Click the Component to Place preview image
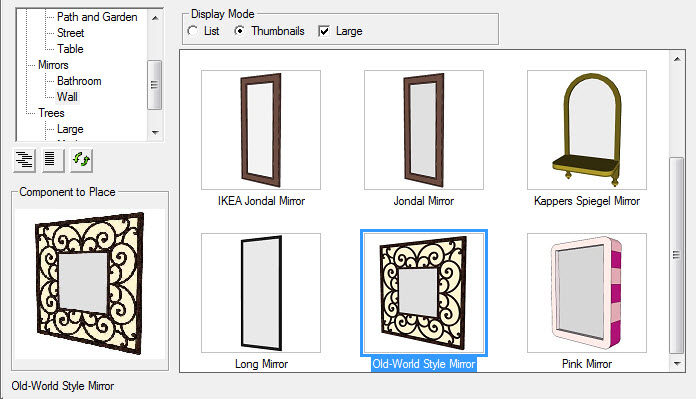This screenshot has height=399, width=696. [x=90, y=284]
